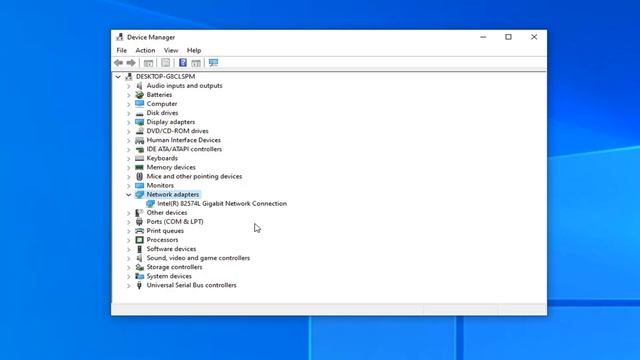Maximize the Device Manager window
This screenshot has width=640, height=360.
click(x=508, y=37)
